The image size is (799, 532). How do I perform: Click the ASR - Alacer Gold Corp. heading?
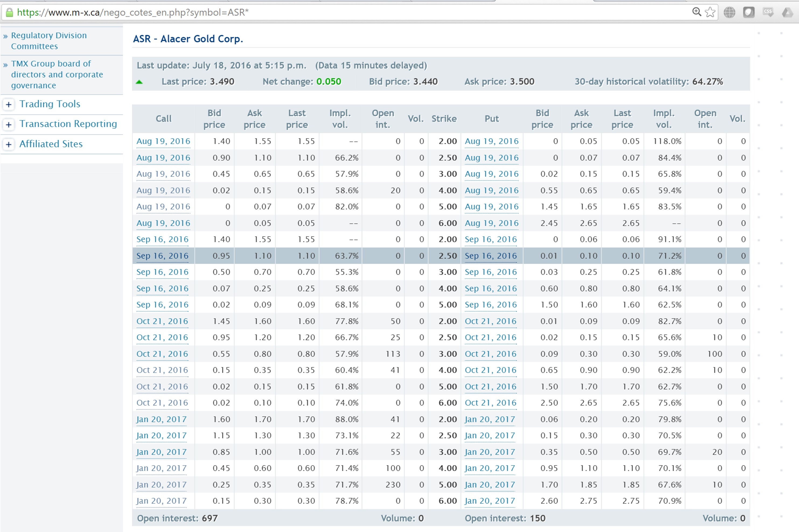pyautogui.click(x=188, y=39)
